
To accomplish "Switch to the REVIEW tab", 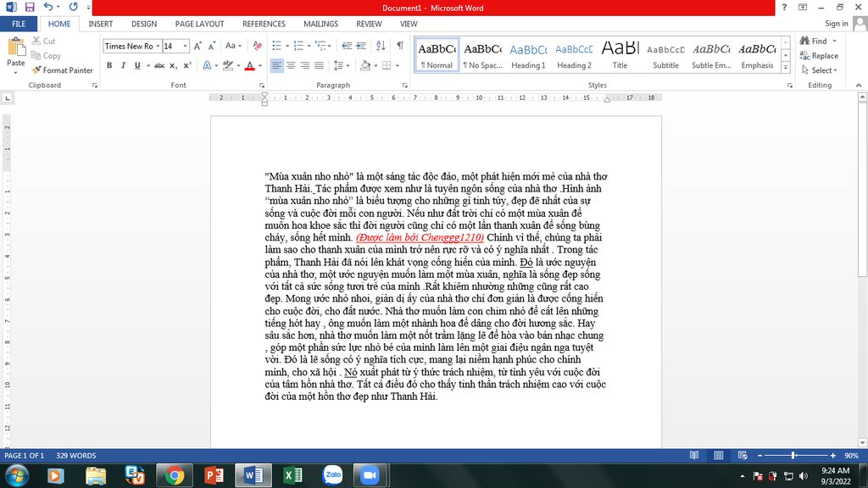I will click(x=369, y=24).
